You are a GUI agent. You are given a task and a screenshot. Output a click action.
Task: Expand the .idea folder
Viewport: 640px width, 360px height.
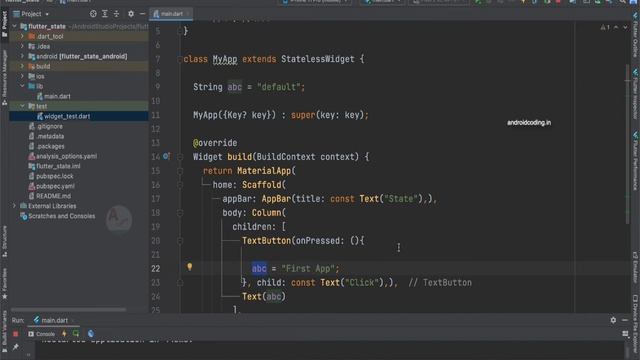tap(22, 46)
